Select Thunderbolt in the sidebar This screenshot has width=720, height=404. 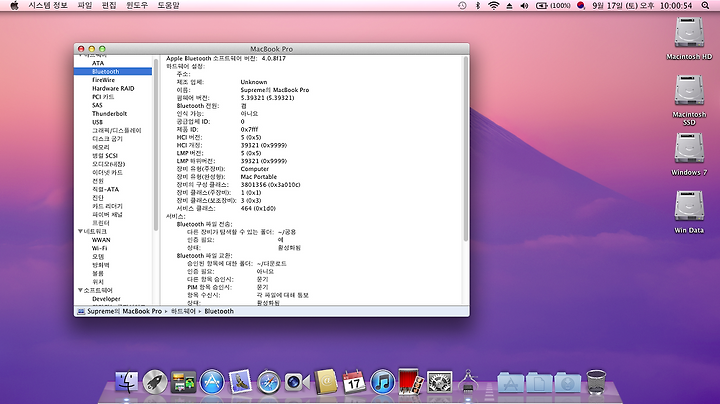pyautogui.click(x=109, y=113)
